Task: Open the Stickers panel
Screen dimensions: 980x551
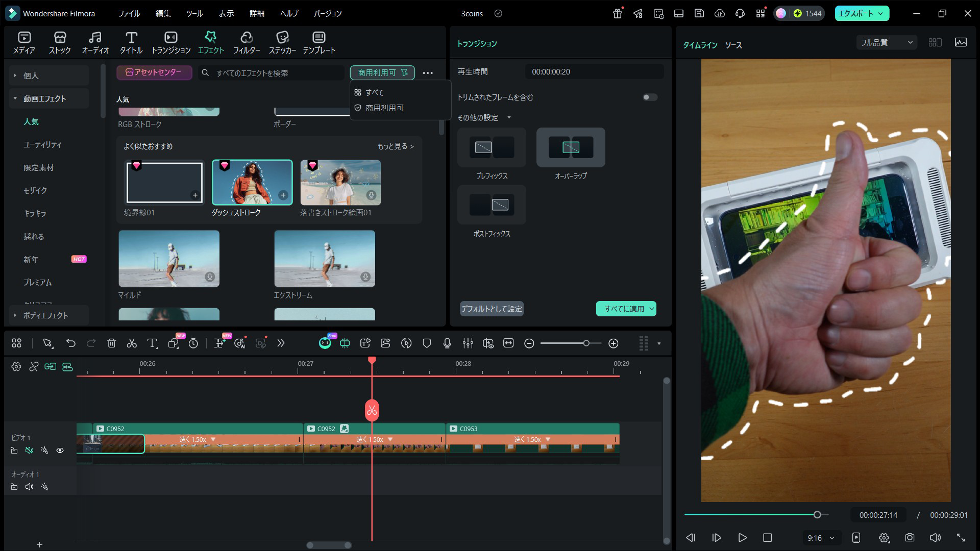Action: click(282, 42)
